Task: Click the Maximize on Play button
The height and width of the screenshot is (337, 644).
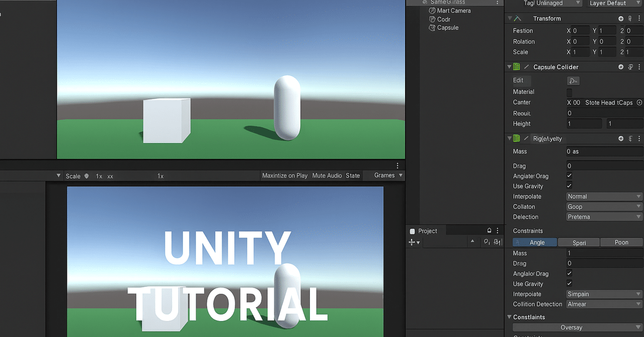Action: pos(284,176)
